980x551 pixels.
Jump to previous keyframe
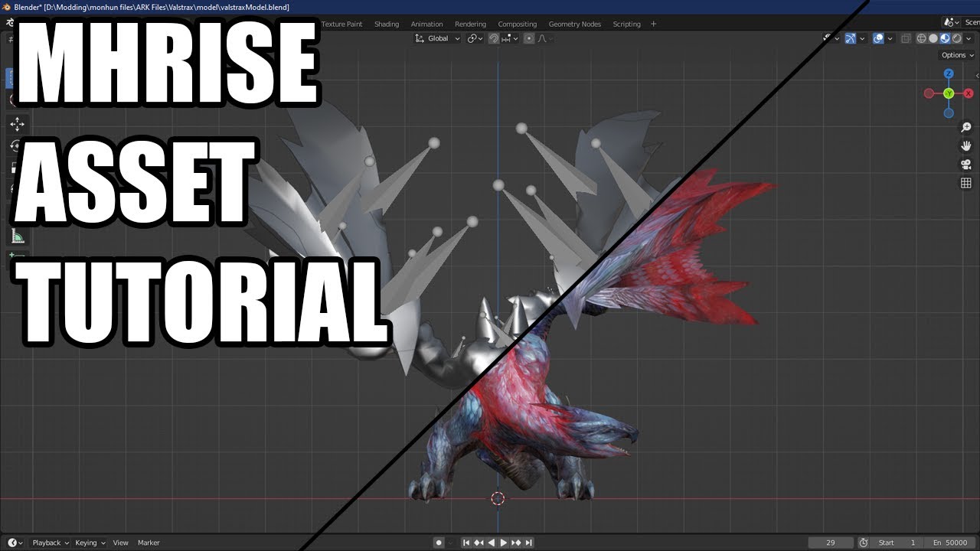point(479,543)
